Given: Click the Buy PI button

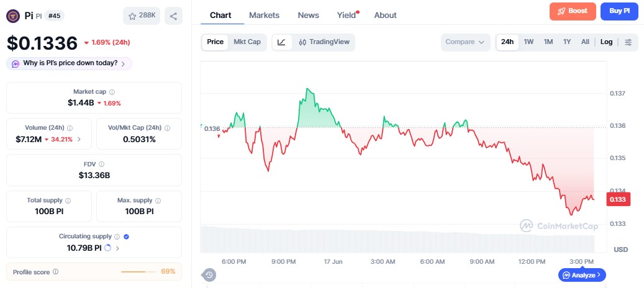Looking at the screenshot, I should [x=619, y=11].
